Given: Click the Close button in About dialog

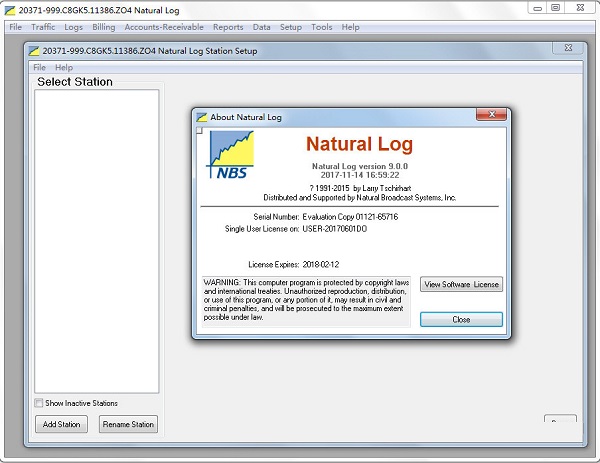Looking at the screenshot, I should (x=461, y=320).
